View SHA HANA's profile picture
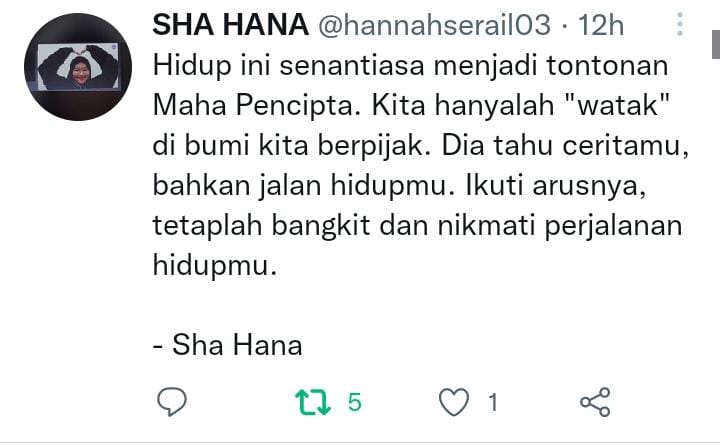The image size is (720, 447). (78, 67)
